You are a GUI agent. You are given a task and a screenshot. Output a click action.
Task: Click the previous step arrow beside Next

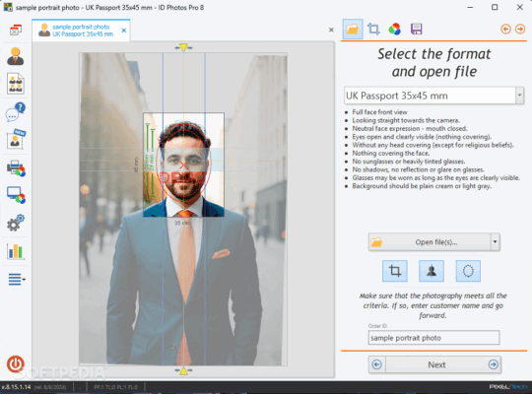(x=377, y=364)
